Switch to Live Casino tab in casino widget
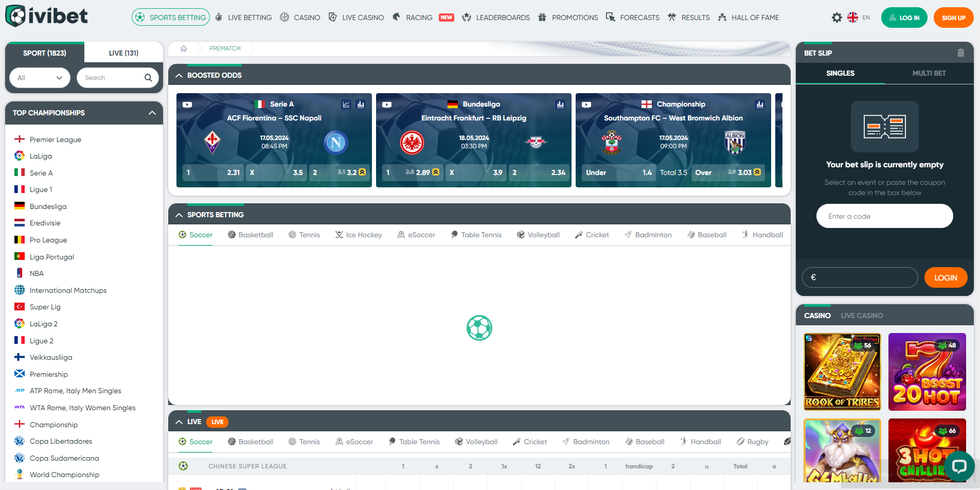The height and width of the screenshot is (490, 980). tap(862, 316)
